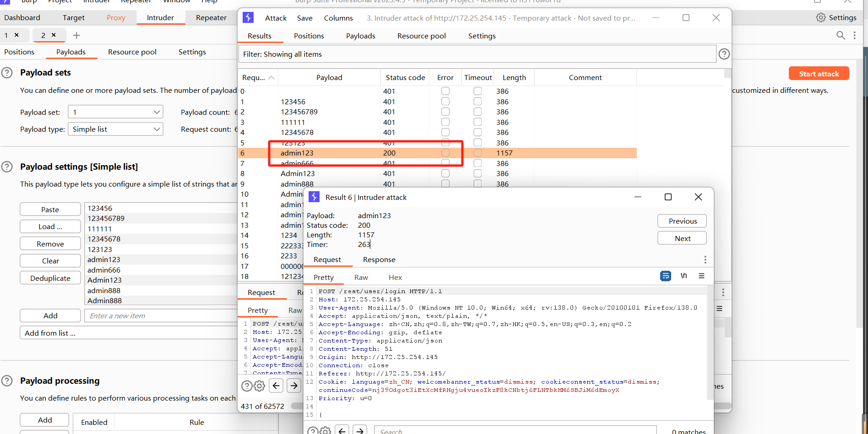Click the sort arrow on the Request column header
The height and width of the screenshot is (434, 868).
click(271, 78)
